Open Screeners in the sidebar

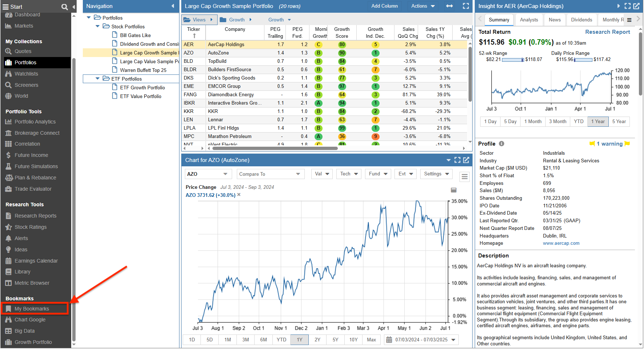click(26, 85)
